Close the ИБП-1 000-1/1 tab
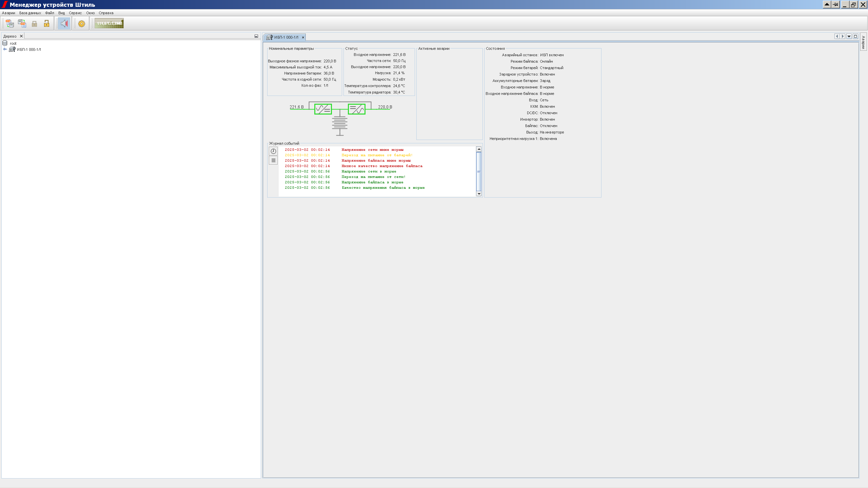868x488 pixels. tap(303, 37)
